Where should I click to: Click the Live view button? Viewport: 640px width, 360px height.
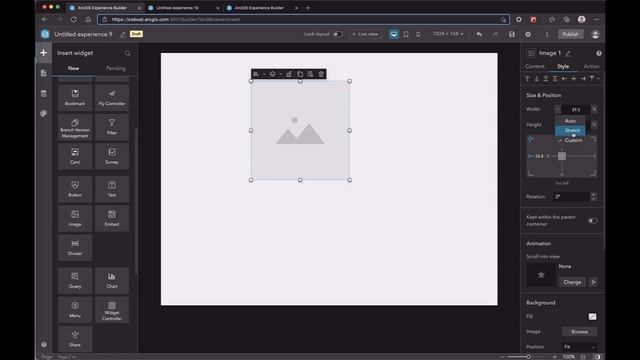365,34
